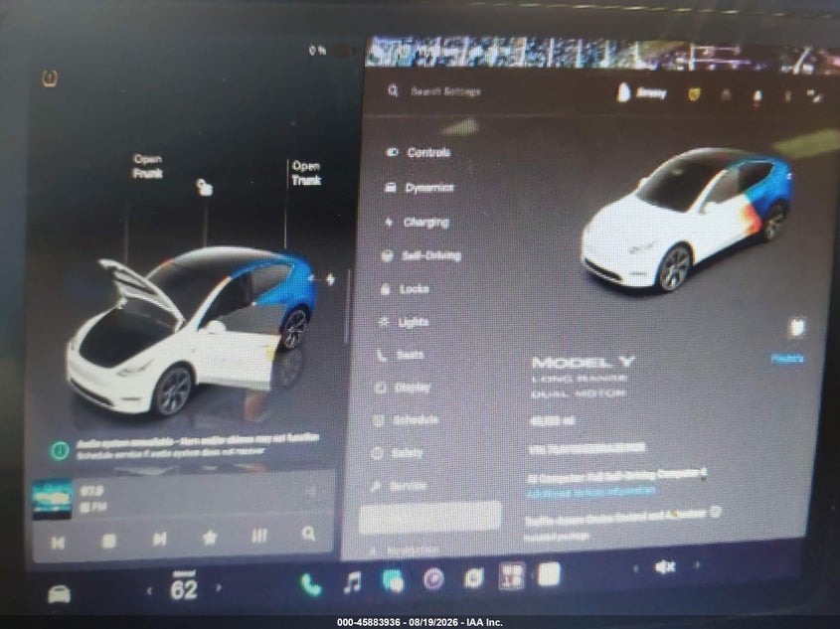Viewport: 840px width, 629px height.
Task: Open the Charging settings menu
Action: (x=417, y=222)
